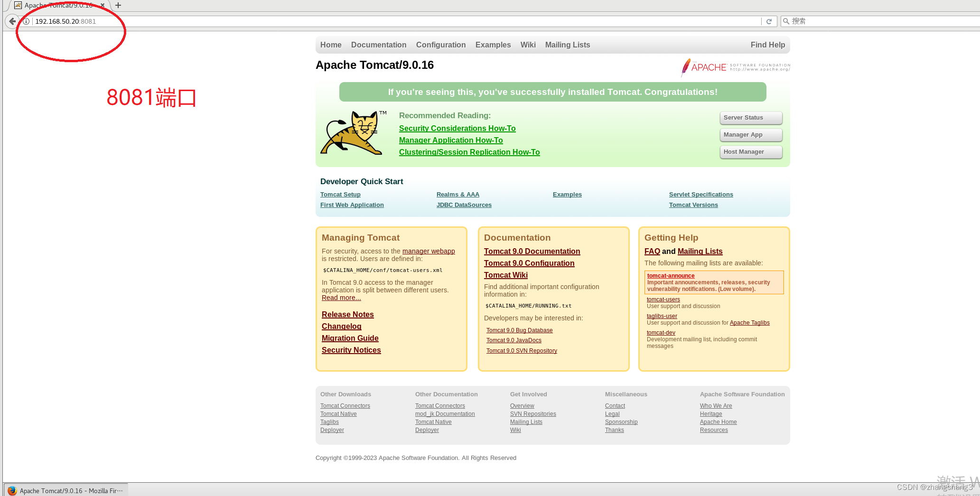Open the FAQ link in Getting Help

(652, 251)
